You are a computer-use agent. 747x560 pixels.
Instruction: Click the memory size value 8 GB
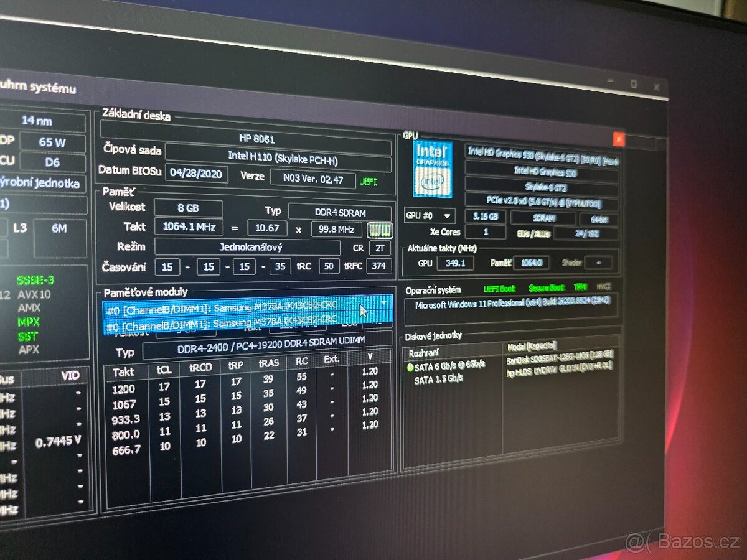(x=189, y=208)
